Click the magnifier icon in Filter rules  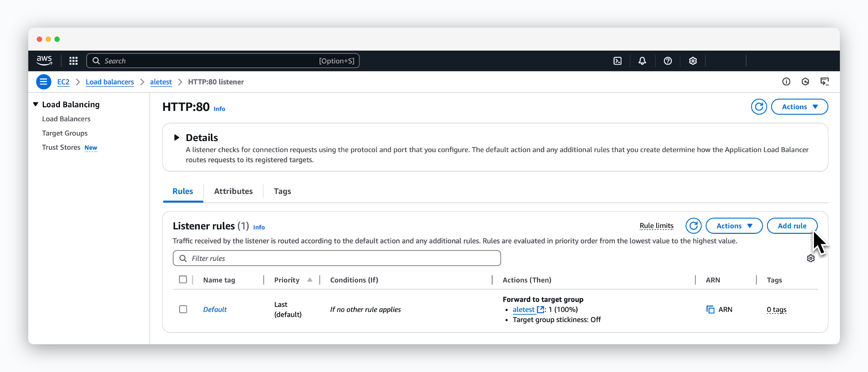pyautogui.click(x=183, y=258)
